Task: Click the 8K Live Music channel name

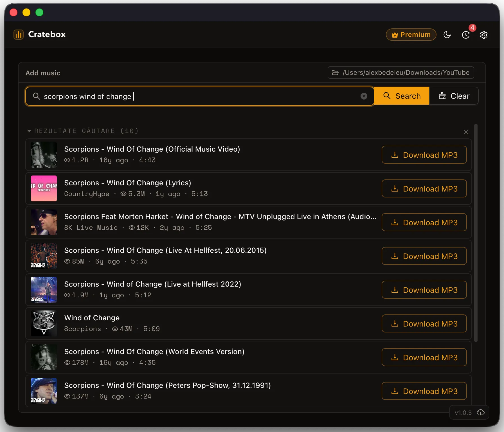Action: click(91, 228)
